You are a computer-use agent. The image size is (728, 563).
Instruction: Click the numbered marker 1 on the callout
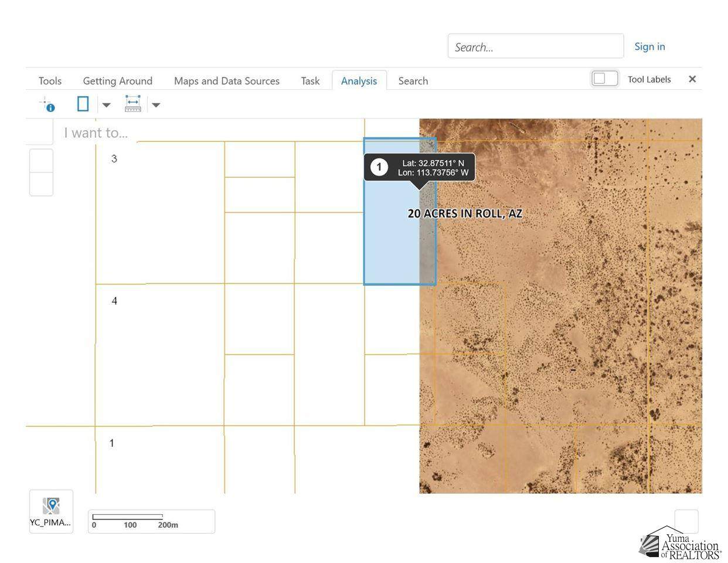pos(379,167)
